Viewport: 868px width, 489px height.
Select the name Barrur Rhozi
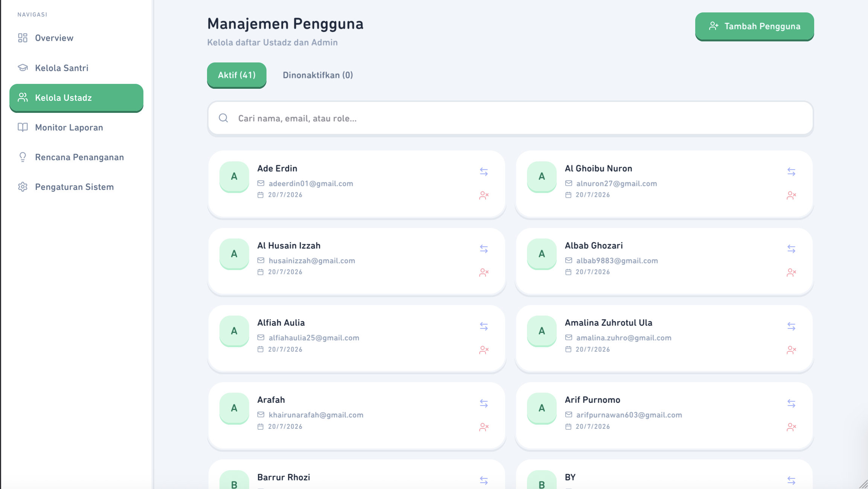tap(283, 477)
